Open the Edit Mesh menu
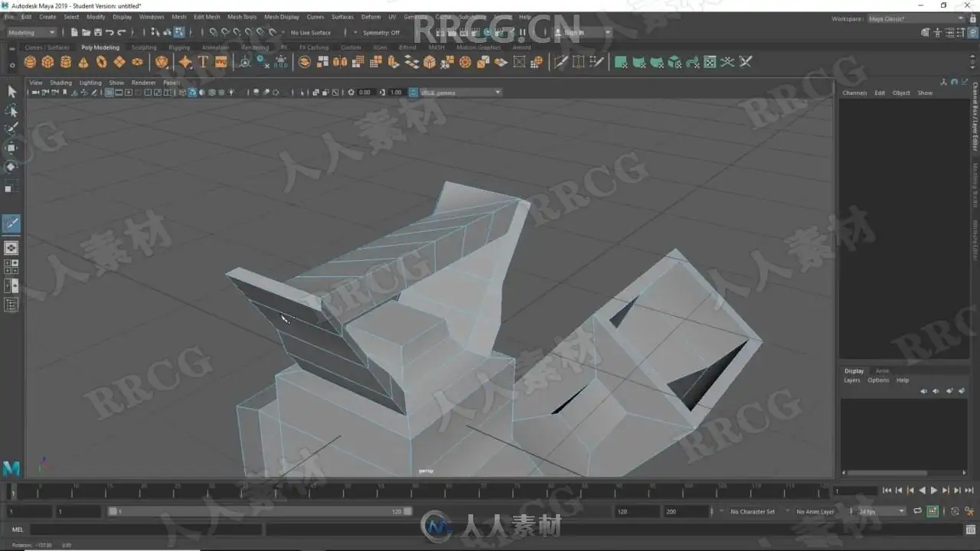This screenshot has width=980, height=551. click(x=207, y=17)
